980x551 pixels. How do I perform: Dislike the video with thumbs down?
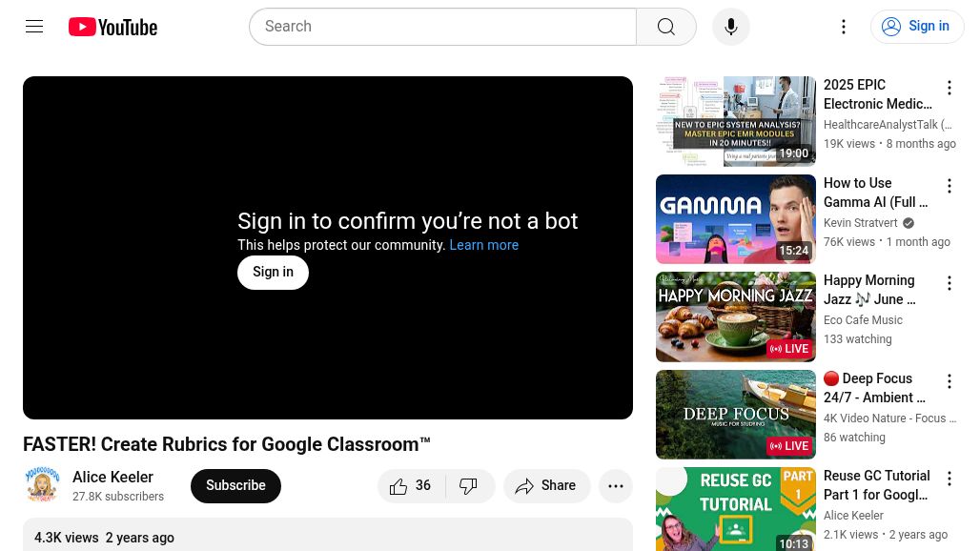click(469, 485)
